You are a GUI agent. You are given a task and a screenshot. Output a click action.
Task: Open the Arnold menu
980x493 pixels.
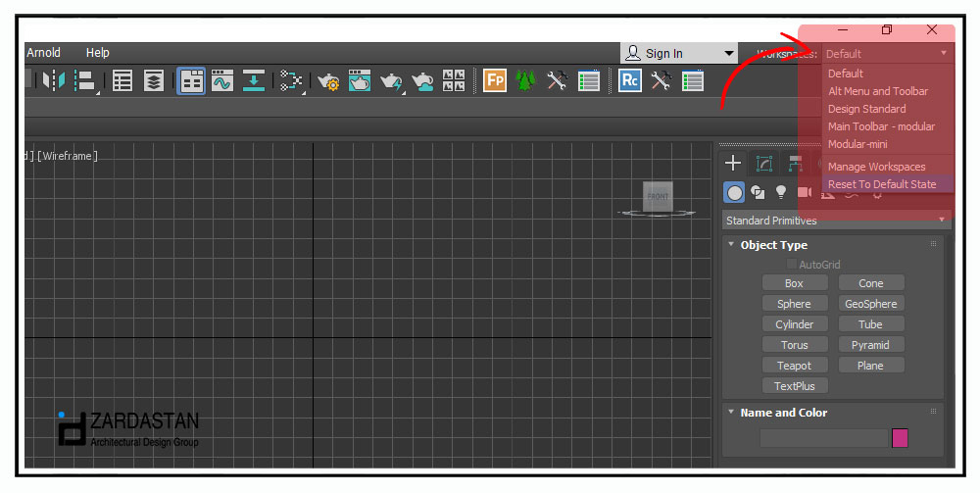point(43,53)
